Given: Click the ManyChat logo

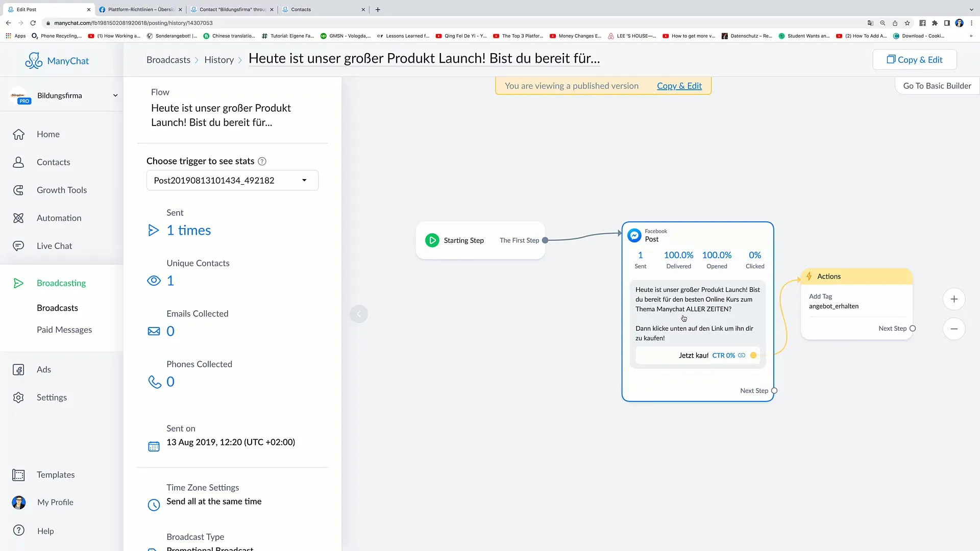Looking at the screenshot, I should point(57,61).
